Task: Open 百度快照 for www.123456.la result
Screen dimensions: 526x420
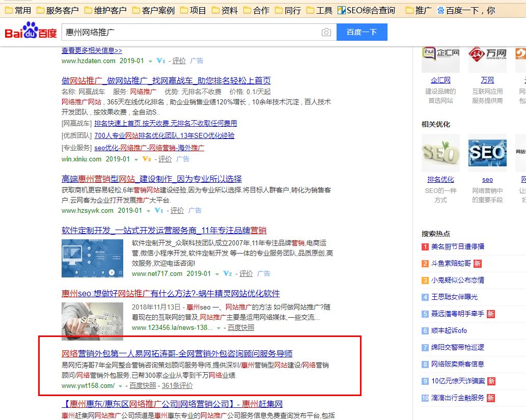Action: click(241, 327)
